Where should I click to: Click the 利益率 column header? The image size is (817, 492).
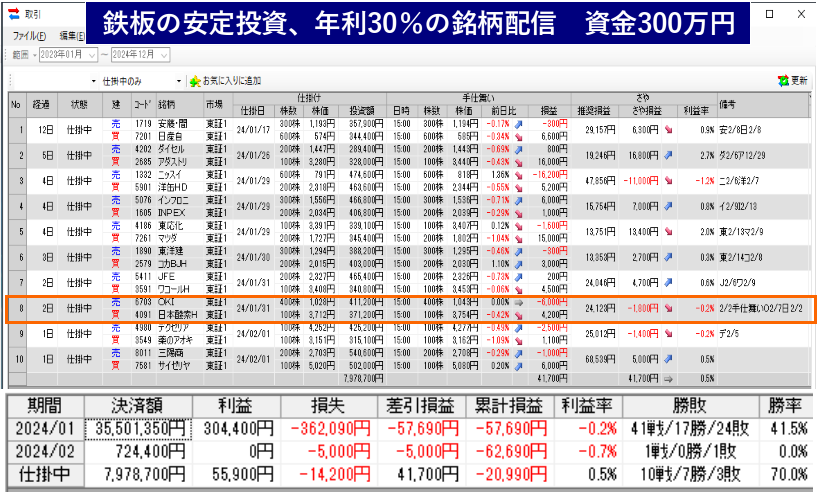click(x=696, y=110)
